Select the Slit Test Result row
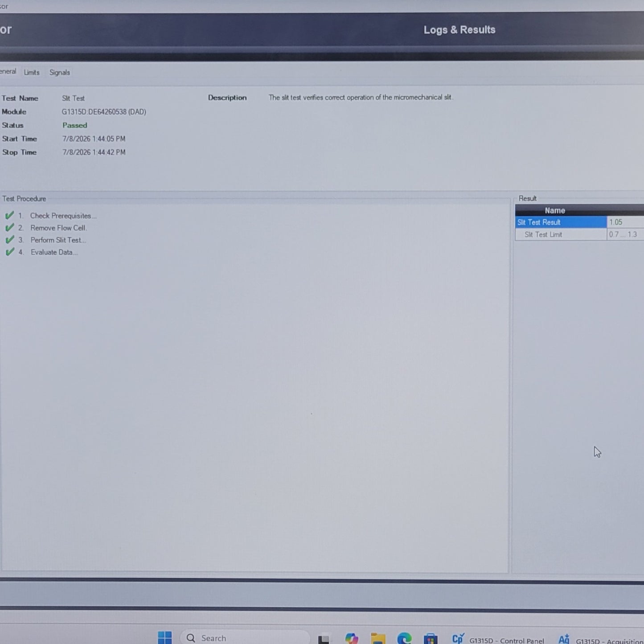This screenshot has width=644, height=644. point(579,222)
